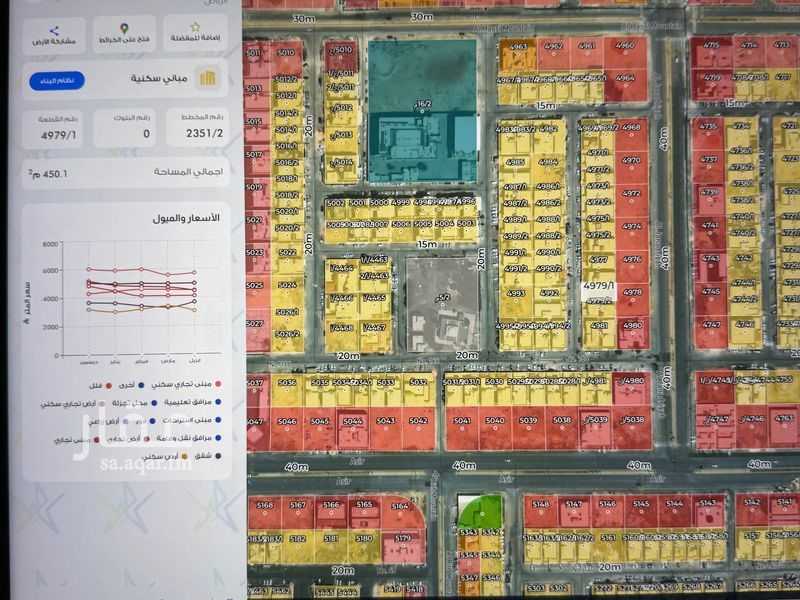Click the total area 450.1 row
The height and width of the screenshot is (600, 800).
pyautogui.click(x=126, y=173)
